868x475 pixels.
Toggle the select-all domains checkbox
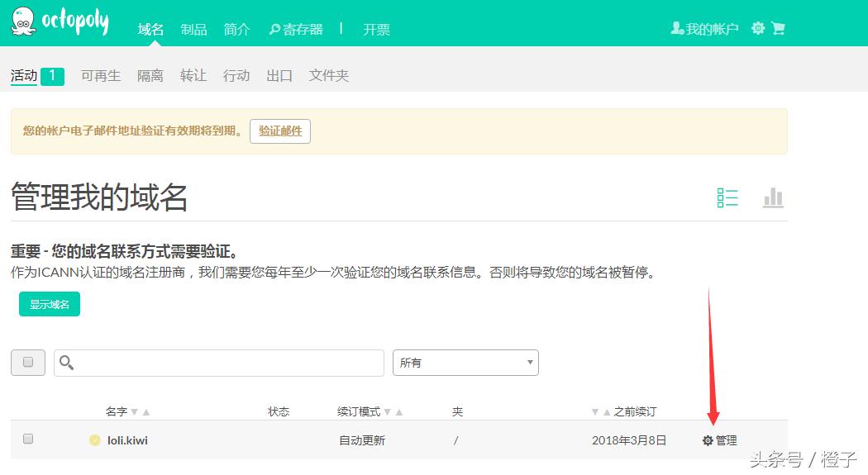27,362
